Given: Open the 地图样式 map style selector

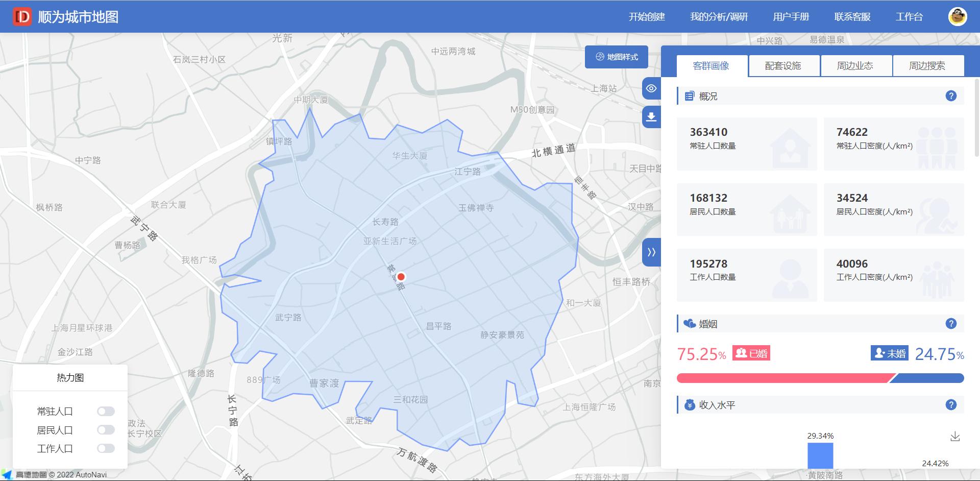Looking at the screenshot, I should click(x=617, y=57).
